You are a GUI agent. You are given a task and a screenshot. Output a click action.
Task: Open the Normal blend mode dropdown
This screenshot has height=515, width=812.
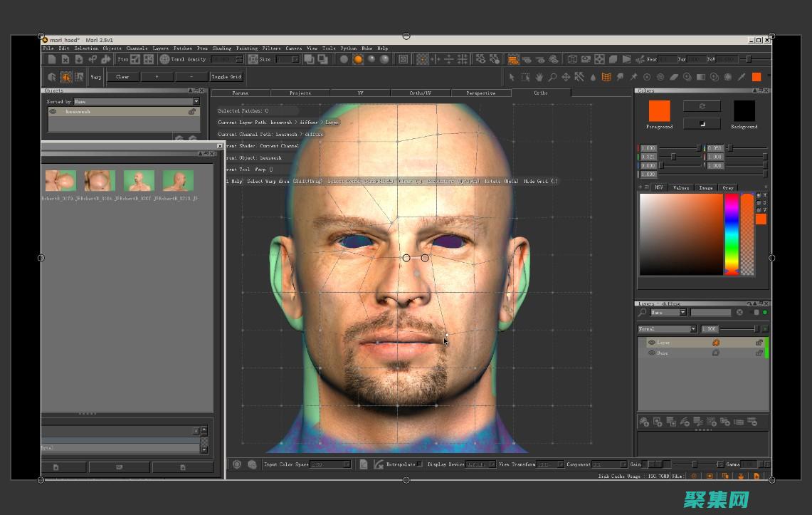(667, 329)
